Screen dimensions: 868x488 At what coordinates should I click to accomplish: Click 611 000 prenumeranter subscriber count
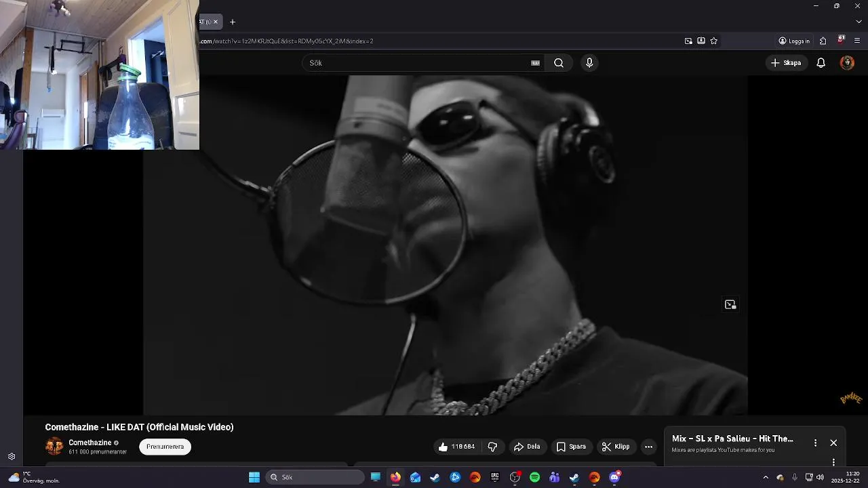[x=98, y=452]
